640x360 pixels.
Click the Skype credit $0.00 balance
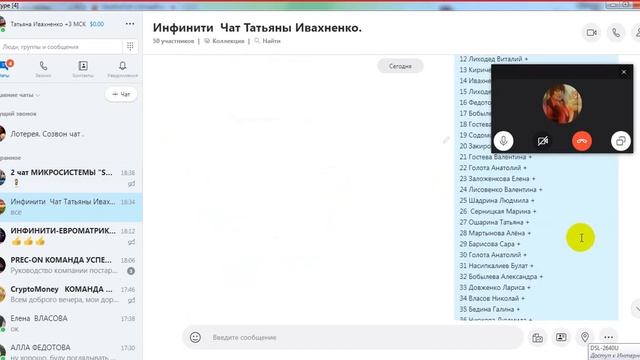point(97,24)
